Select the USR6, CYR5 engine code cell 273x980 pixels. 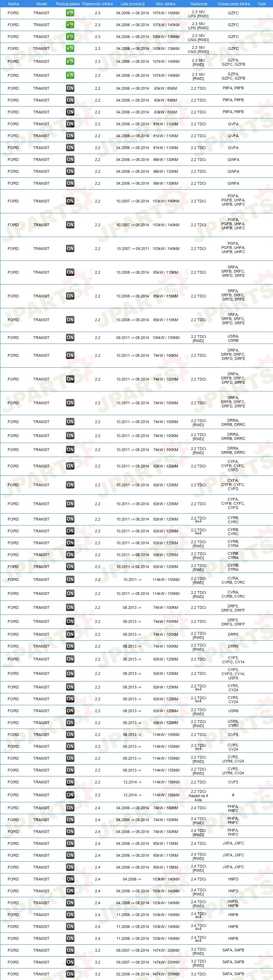pos(233,723)
